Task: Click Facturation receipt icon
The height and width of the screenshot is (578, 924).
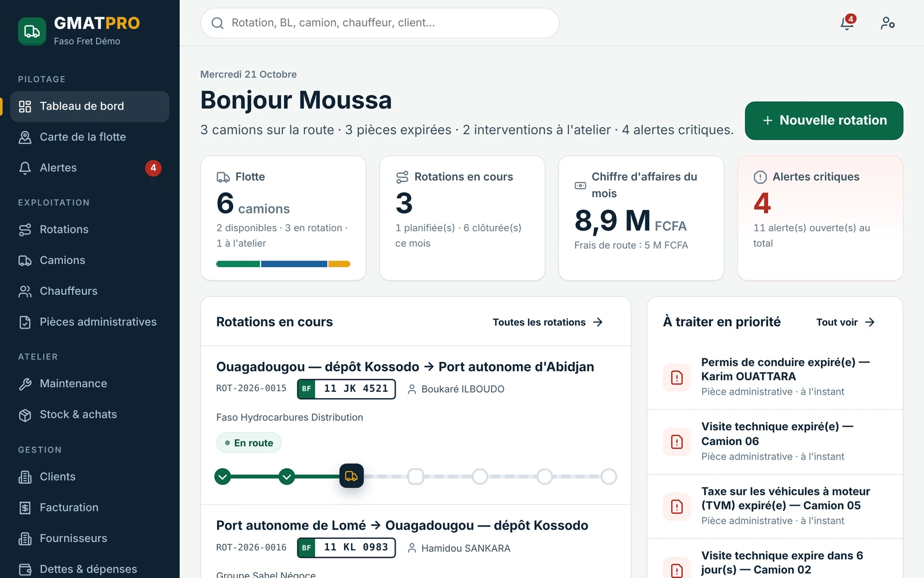Action: (25, 507)
